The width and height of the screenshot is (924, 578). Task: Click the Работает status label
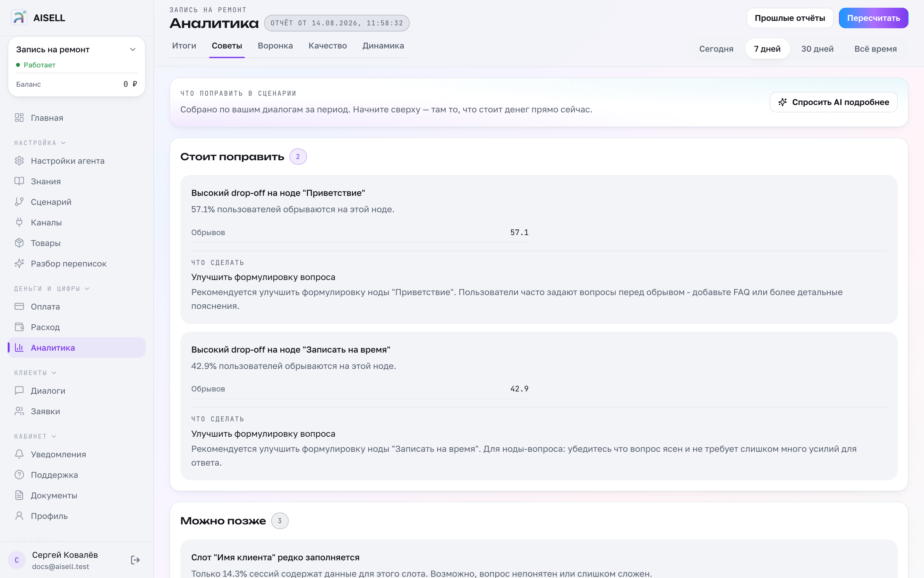click(x=39, y=65)
